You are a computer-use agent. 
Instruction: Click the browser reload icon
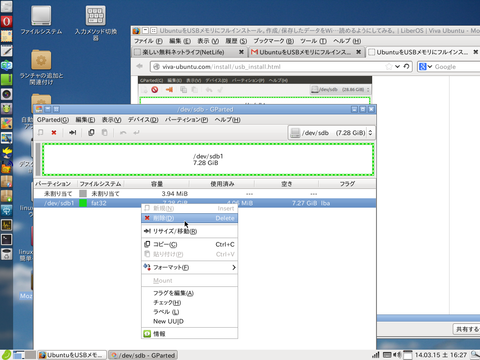(406, 66)
